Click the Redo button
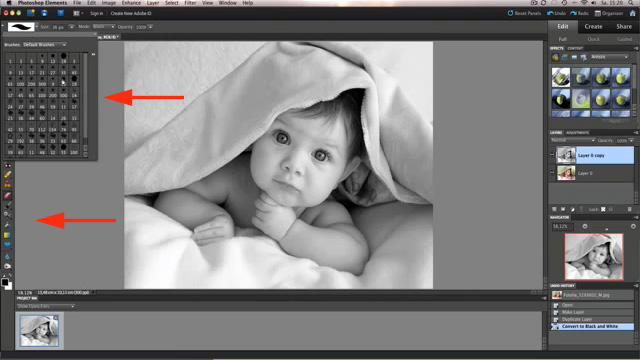 click(x=579, y=13)
